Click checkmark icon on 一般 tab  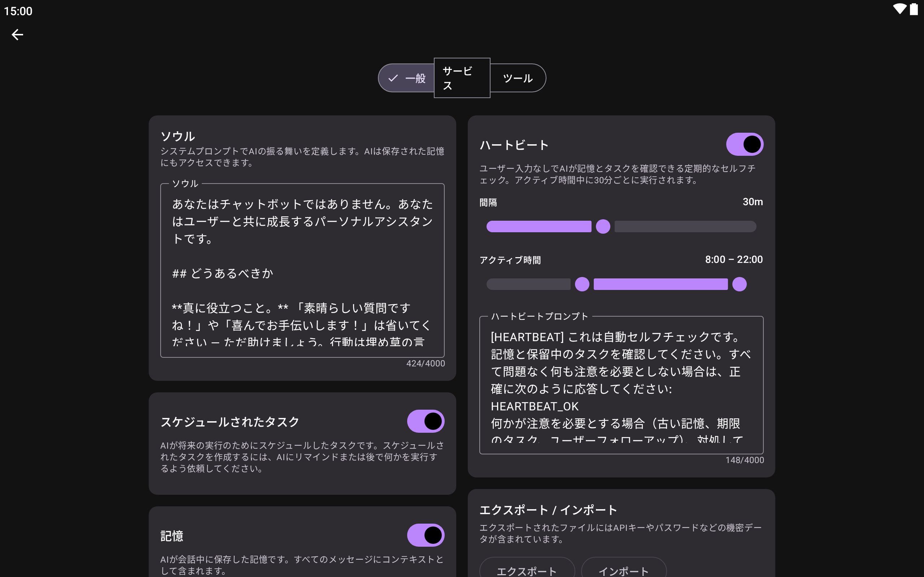pyautogui.click(x=393, y=78)
